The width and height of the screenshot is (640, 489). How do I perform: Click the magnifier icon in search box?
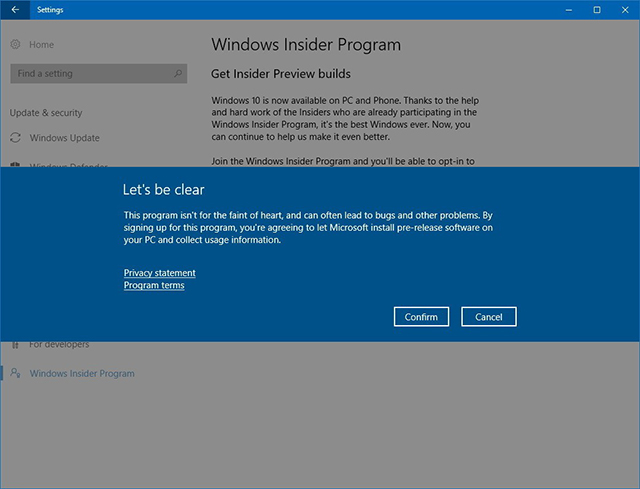[x=177, y=73]
